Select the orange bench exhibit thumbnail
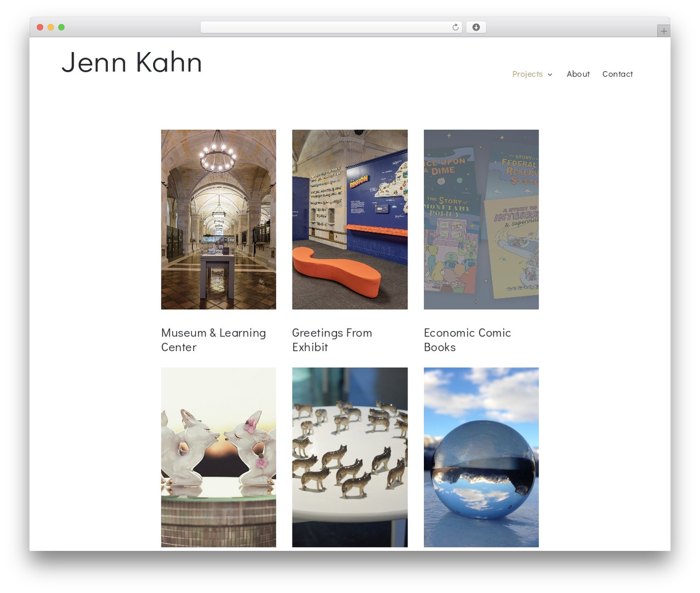The image size is (700, 593). pos(350,219)
